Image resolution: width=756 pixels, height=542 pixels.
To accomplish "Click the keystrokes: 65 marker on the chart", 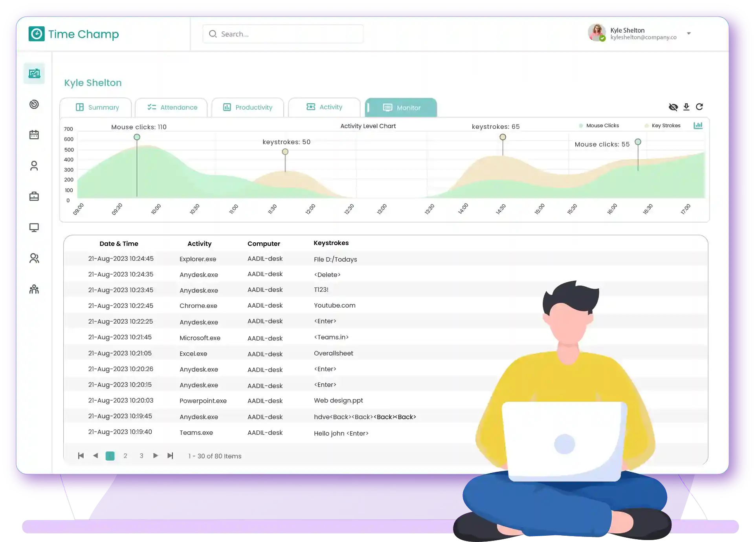I will coord(503,137).
